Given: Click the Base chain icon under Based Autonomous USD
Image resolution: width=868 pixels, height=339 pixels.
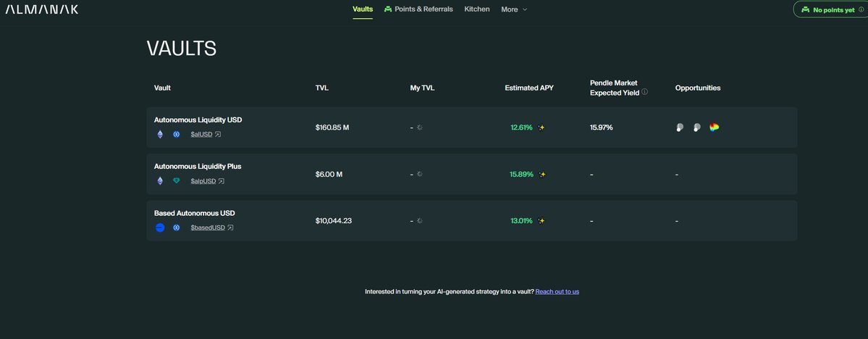Looking at the screenshot, I should (x=160, y=227).
